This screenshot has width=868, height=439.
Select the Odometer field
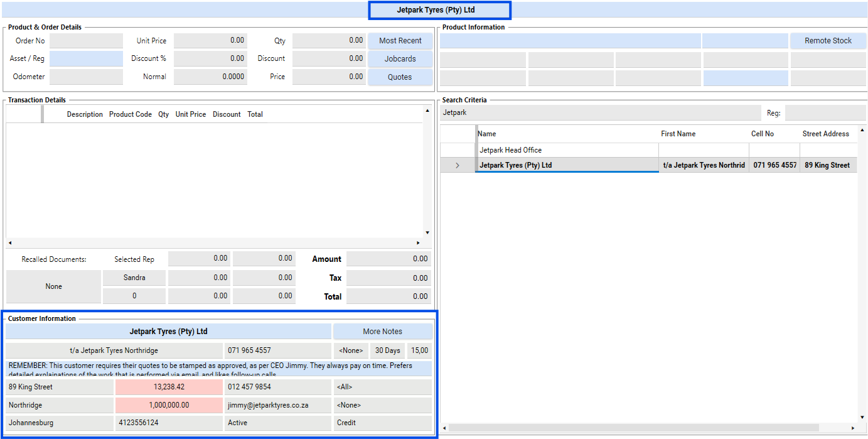point(87,77)
